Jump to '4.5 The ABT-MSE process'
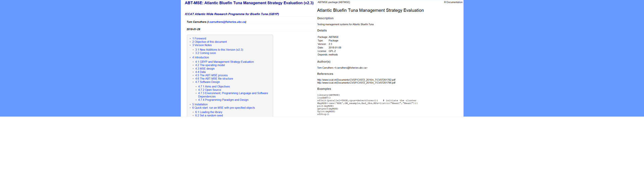The image size is (644, 169). tap(211, 75)
